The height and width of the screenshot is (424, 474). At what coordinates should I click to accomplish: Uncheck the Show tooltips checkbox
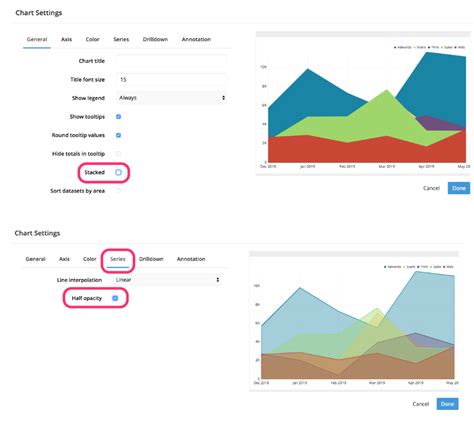coord(118,117)
